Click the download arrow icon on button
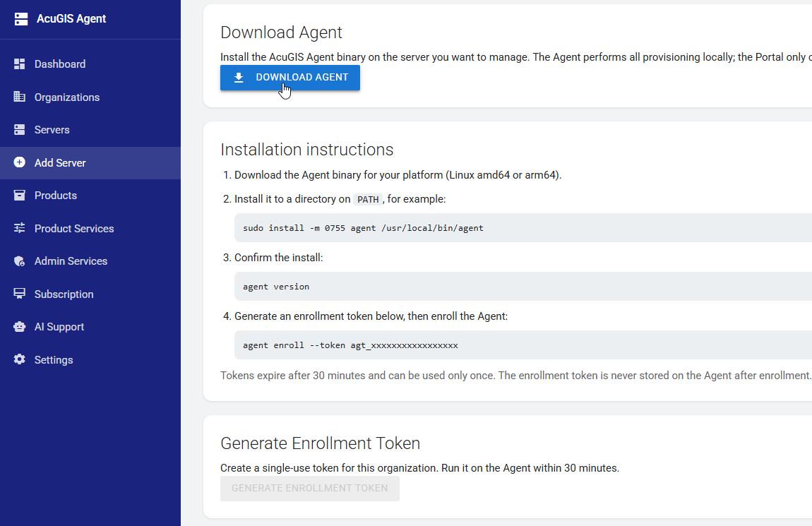 click(x=239, y=78)
